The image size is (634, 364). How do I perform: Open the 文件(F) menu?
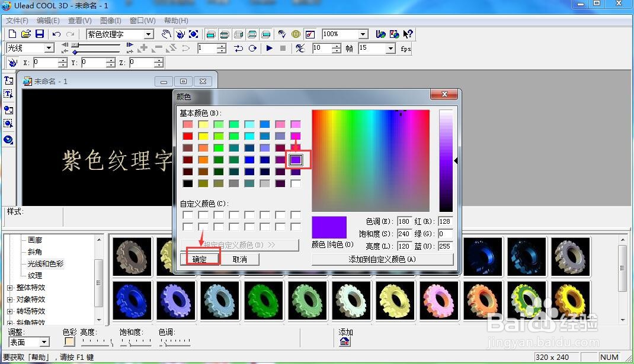tap(17, 21)
